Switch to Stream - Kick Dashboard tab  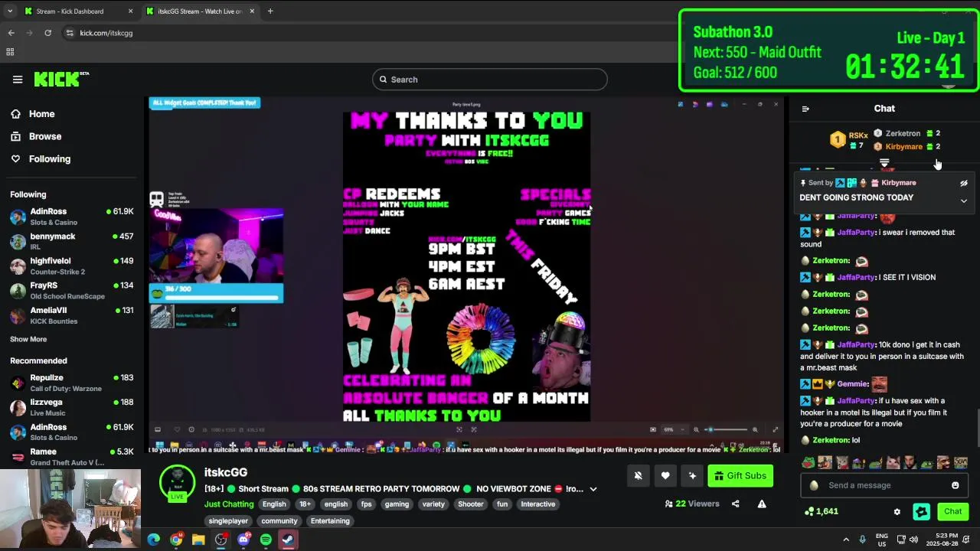tap(77, 11)
